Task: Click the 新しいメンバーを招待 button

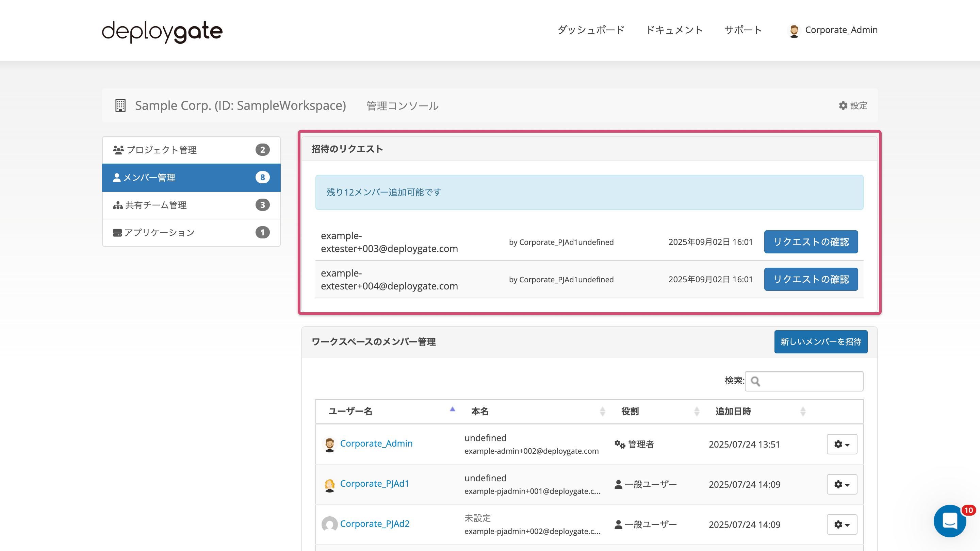Action: (x=821, y=341)
